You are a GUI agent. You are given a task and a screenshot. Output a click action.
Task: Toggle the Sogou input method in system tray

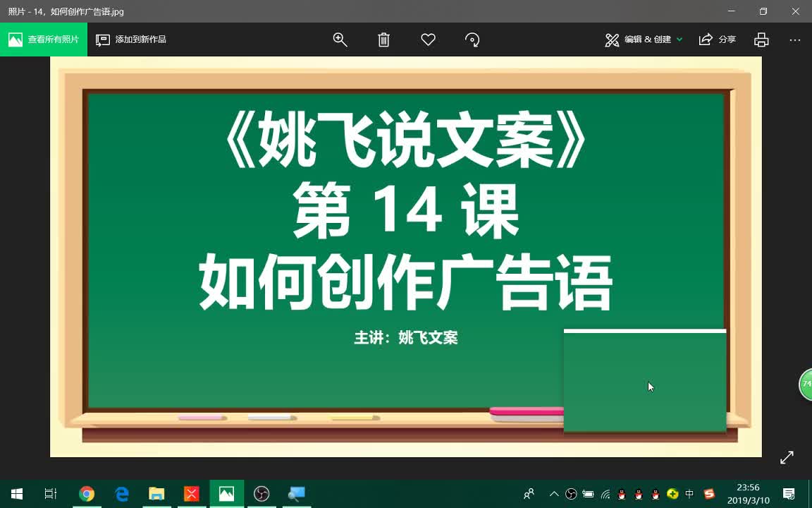click(x=710, y=494)
